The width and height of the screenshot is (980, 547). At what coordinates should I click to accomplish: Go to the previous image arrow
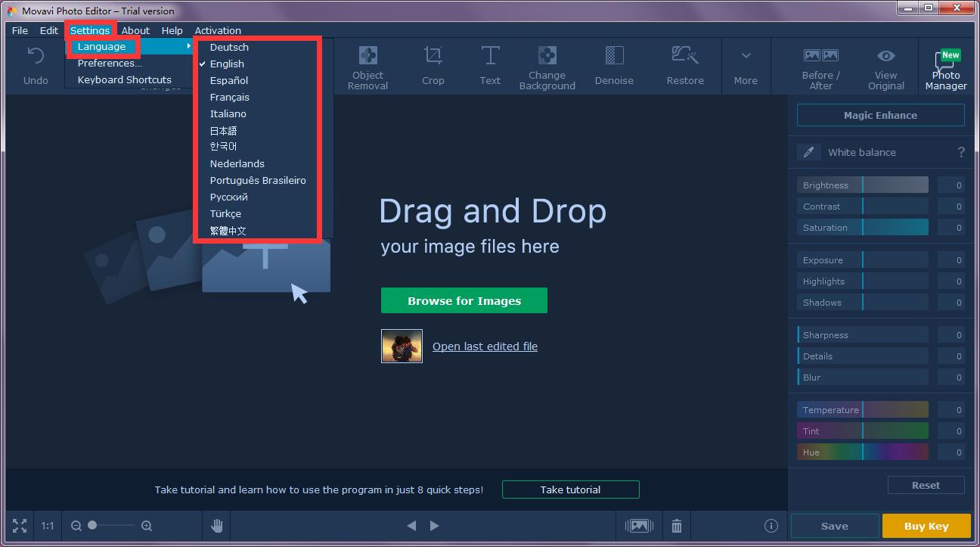[411, 525]
